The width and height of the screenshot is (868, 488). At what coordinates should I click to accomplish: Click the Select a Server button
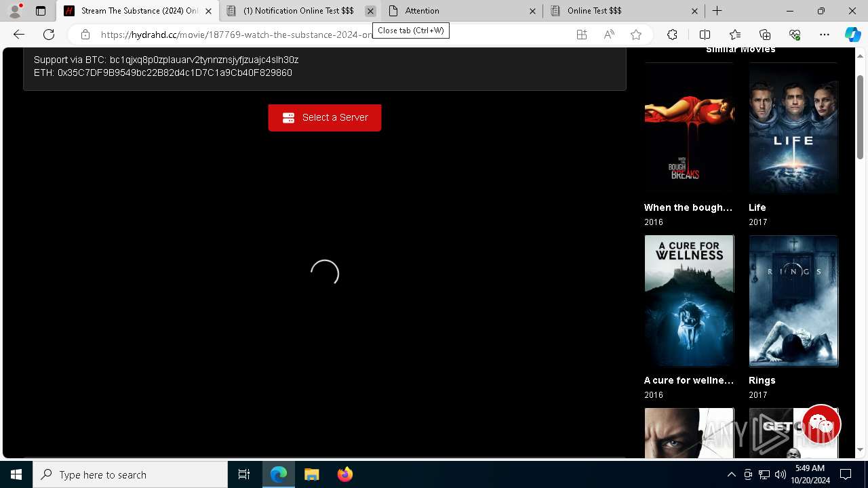(x=325, y=118)
